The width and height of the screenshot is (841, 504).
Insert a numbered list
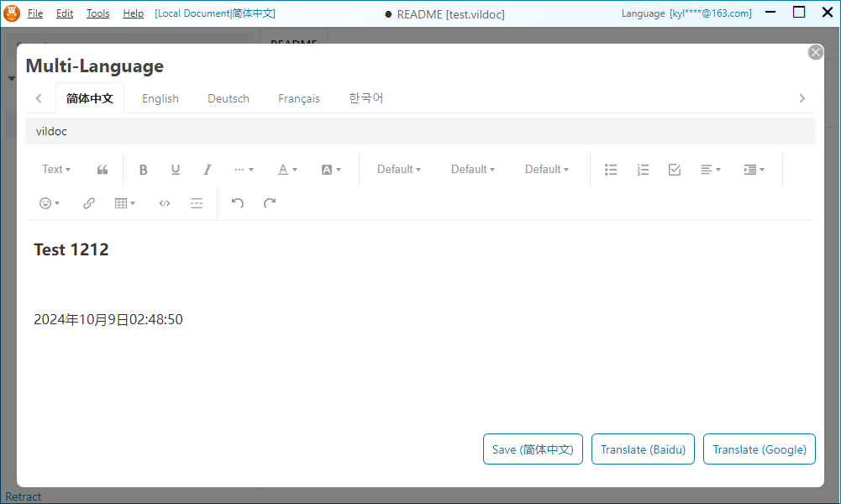643,170
